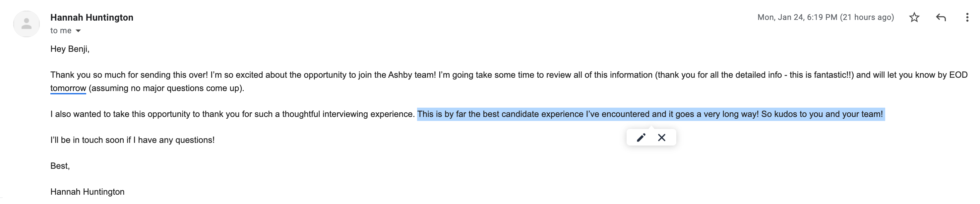Screen dimensions: 980x204
Task: Click "I also wanted to take this opportunity" text
Action: click(x=232, y=114)
